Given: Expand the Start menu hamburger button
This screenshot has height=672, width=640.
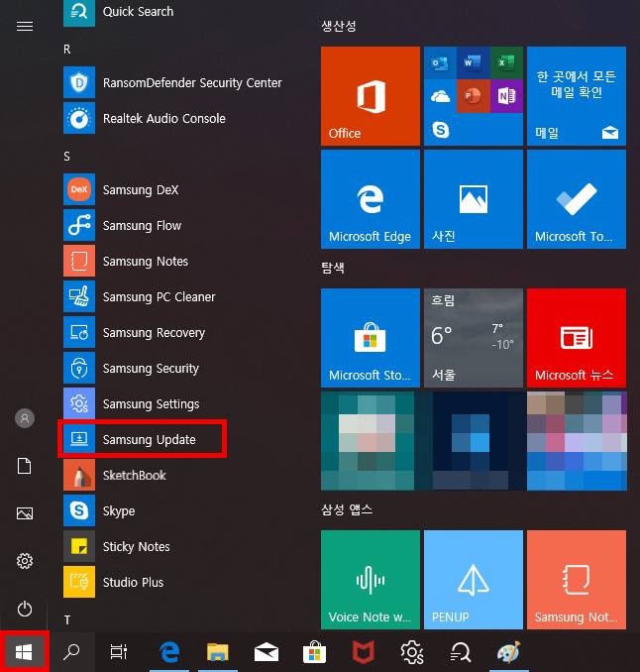Looking at the screenshot, I should pyautogui.click(x=25, y=27).
